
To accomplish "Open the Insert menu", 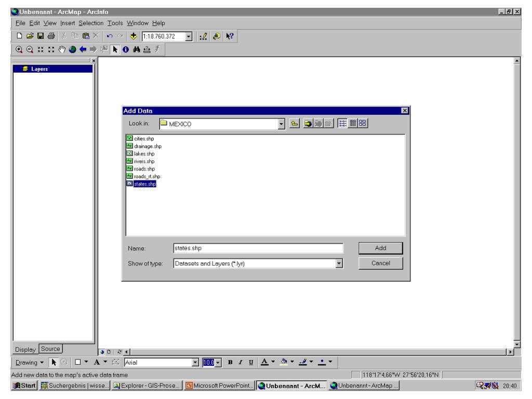I will coord(68,23).
